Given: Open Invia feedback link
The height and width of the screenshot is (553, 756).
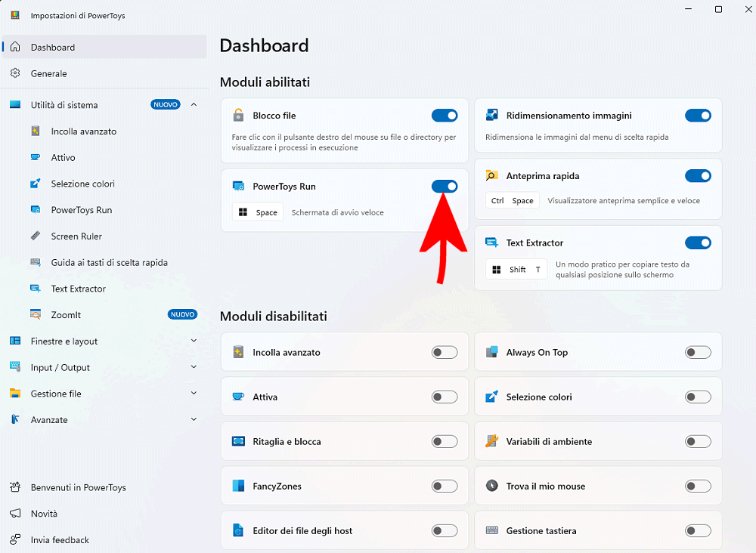Looking at the screenshot, I should click(104, 539).
